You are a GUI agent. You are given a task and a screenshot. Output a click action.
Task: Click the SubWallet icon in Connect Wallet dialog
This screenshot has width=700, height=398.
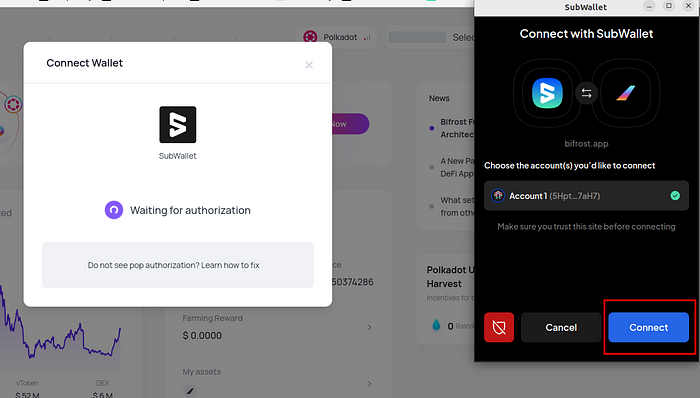[x=178, y=124]
